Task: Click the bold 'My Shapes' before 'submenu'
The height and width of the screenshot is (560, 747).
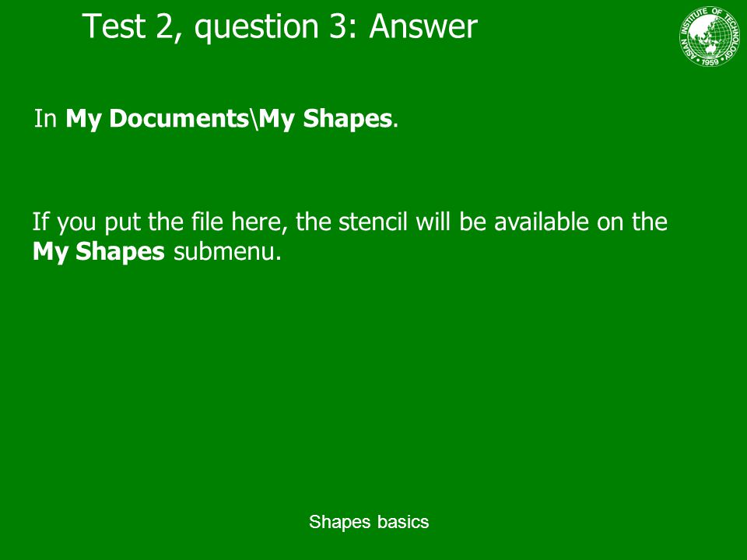Action: point(99,251)
